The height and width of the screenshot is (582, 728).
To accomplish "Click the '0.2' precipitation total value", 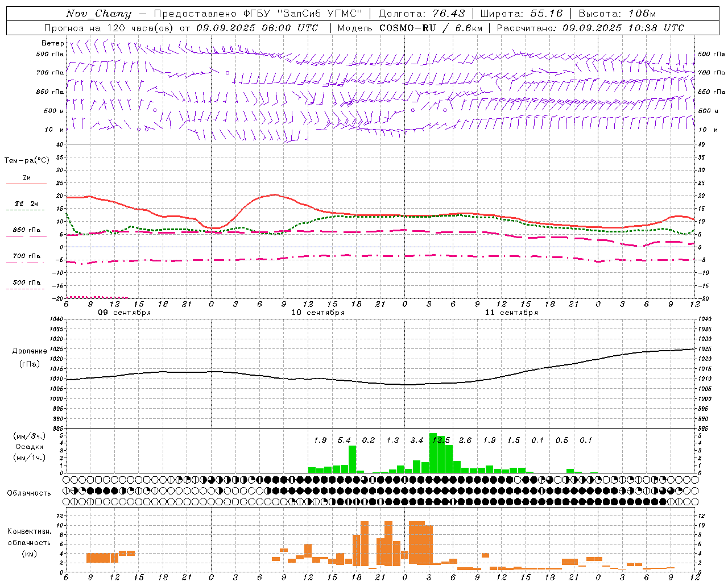I will [x=369, y=440].
